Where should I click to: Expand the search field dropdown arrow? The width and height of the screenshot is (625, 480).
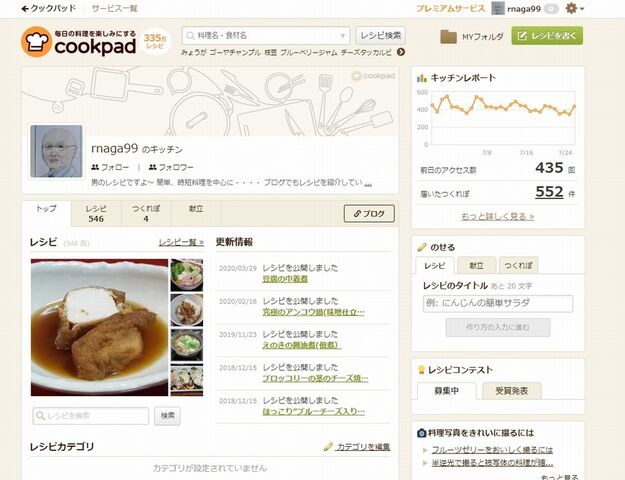[342, 36]
